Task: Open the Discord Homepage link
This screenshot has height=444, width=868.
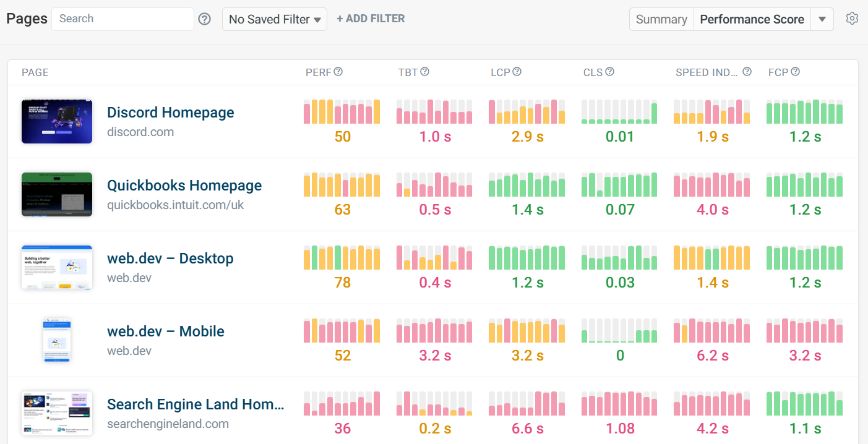Action: coord(171,113)
